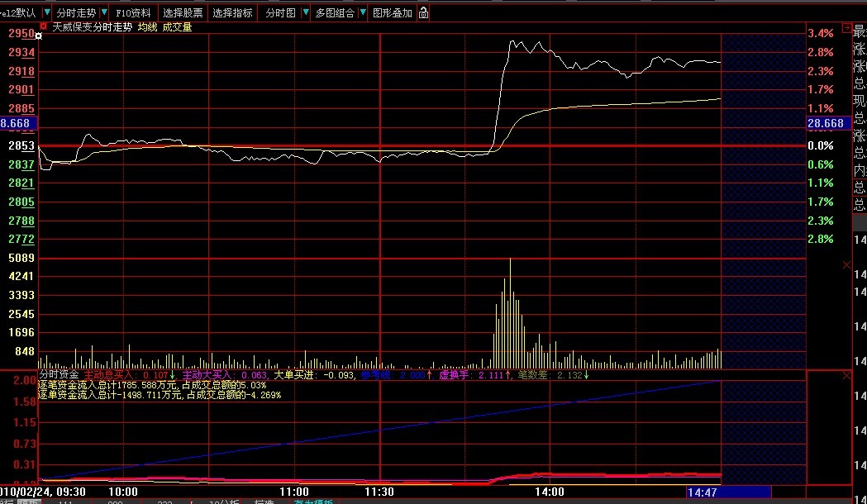Expand the dropdown arrow after 默认

pos(46,13)
